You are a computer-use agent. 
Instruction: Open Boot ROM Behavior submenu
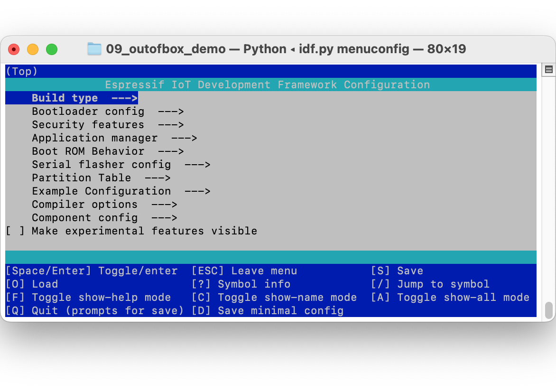[108, 151]
